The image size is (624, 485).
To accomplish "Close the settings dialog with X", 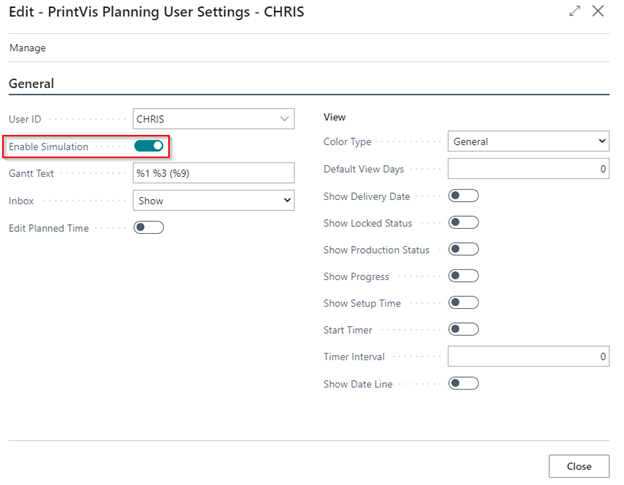I will point(598,11).
